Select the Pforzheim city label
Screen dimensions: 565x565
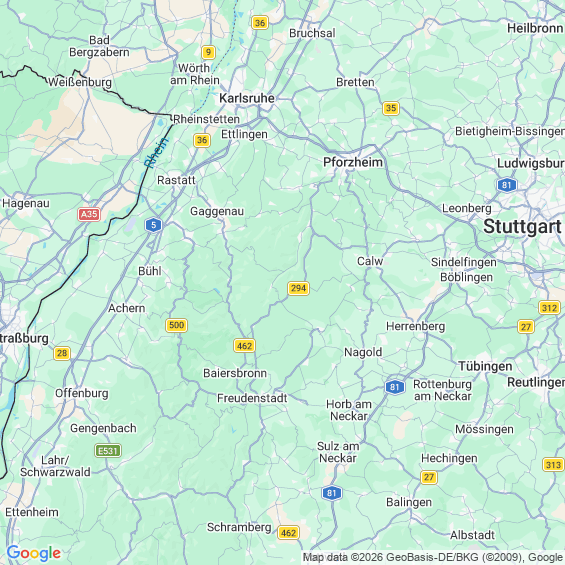click(x=353, y=162)
